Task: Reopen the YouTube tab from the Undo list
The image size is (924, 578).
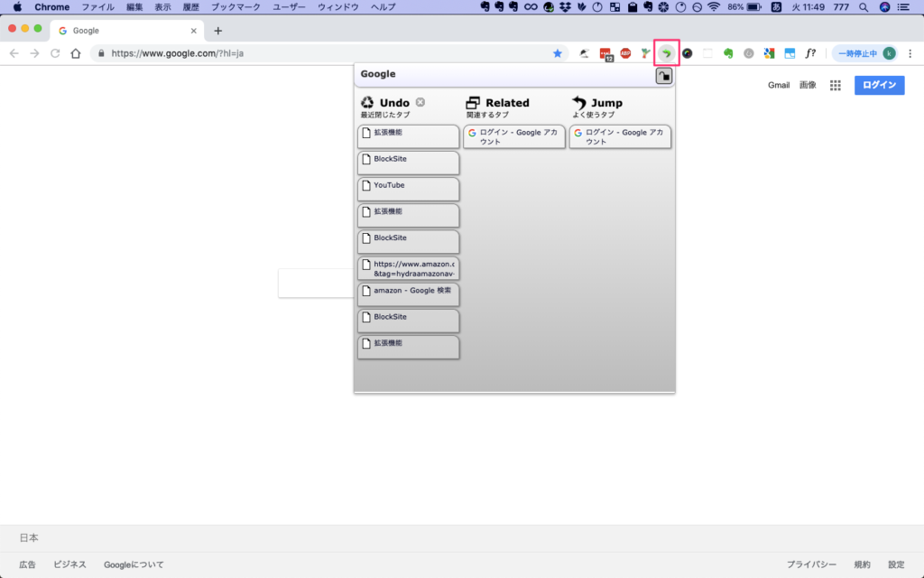Action: click(409, 189)
